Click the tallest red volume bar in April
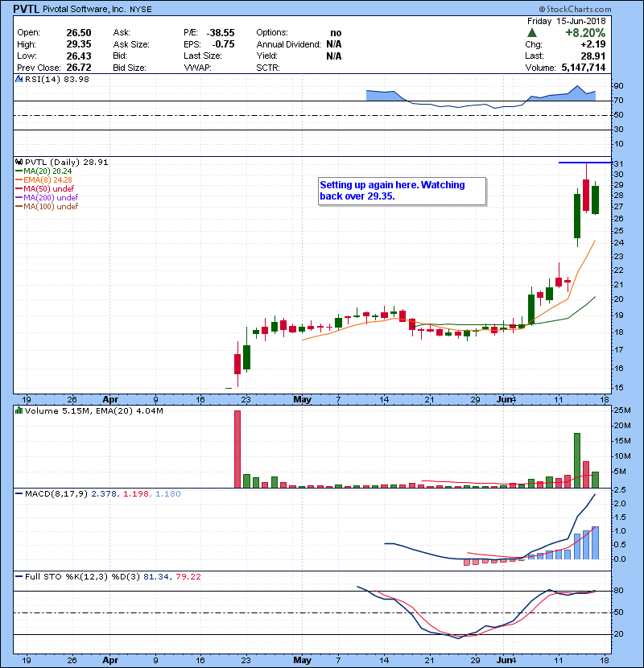Image resolution: width=644 pixels, height=668 pixels. [x=237, y=449]
